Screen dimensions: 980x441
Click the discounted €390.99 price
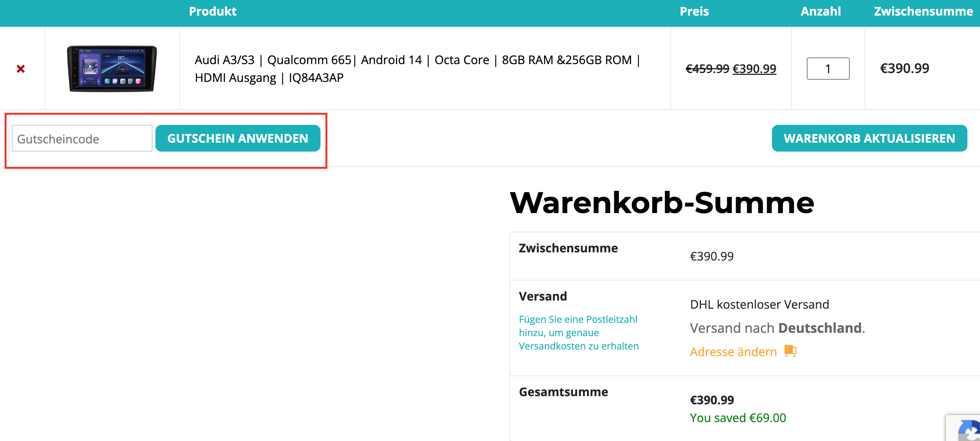tap(754, 69)
